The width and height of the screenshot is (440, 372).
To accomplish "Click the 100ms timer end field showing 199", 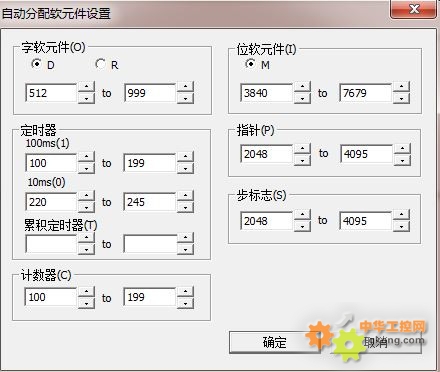I will [149, 163].
